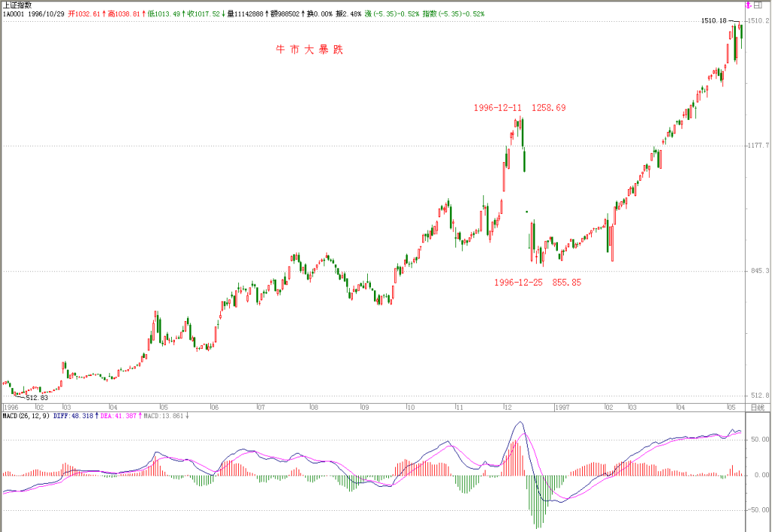The image size is (772, 532).
Task: Click the 1A0001 stock code text
Action: (x=14, y=14)
